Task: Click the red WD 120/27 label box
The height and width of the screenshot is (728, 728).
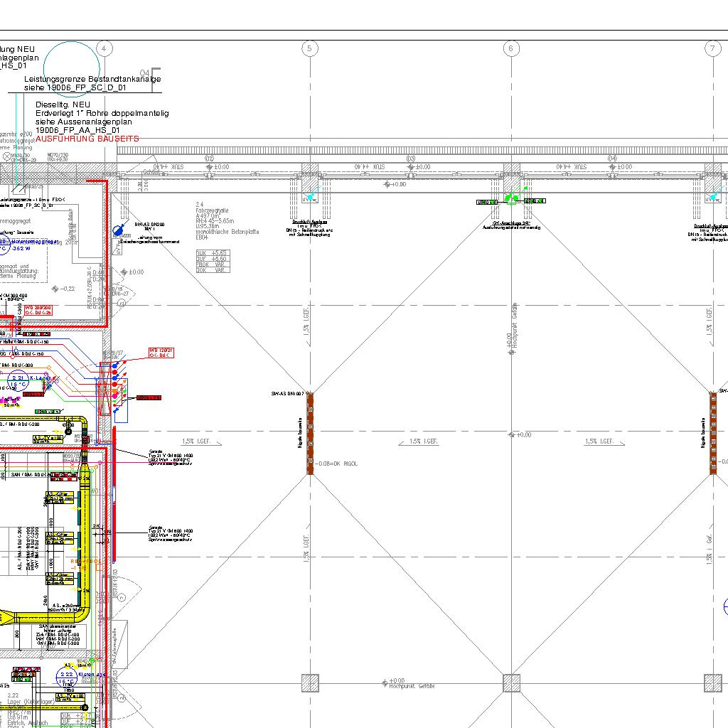Action: point(161,353)
